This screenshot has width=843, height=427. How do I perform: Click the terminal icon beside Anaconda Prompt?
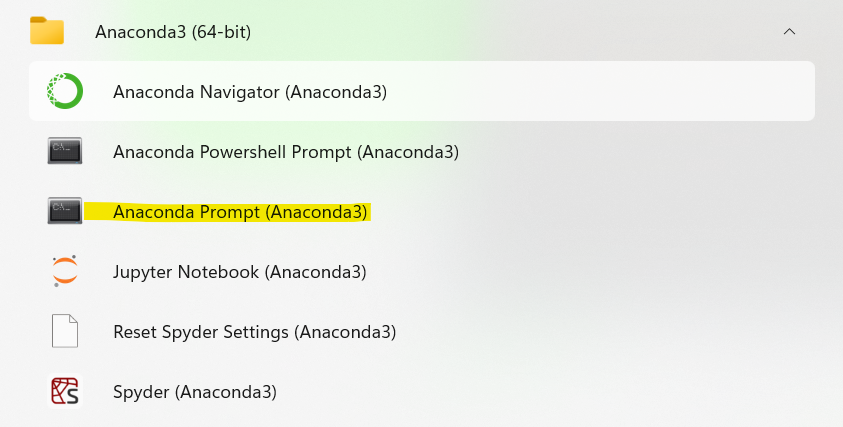(65, 210)
